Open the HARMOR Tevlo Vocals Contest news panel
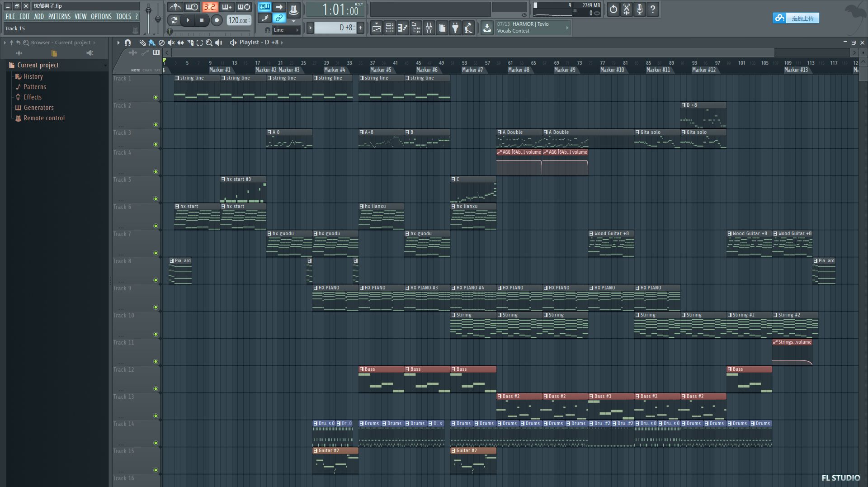Image resolution: width=868 pixels, height=487 pixels. pyautogui.click(x=532, y=28)
